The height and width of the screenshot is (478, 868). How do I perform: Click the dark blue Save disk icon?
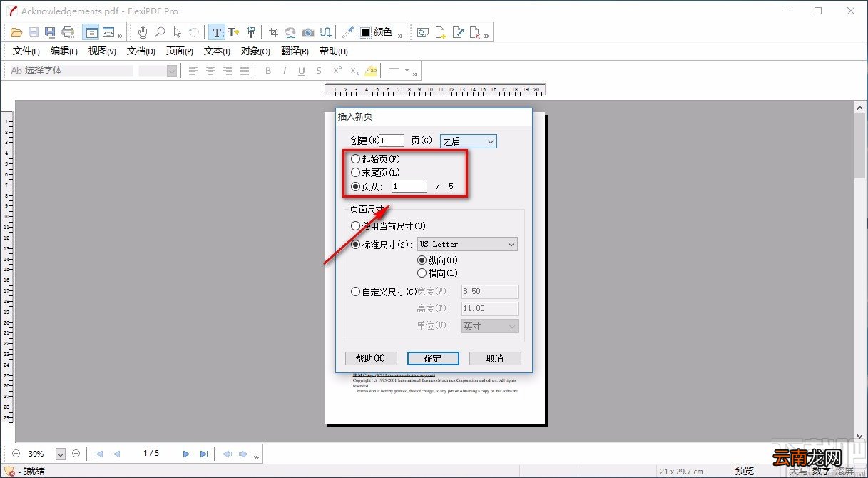click(x=50, y=32)
